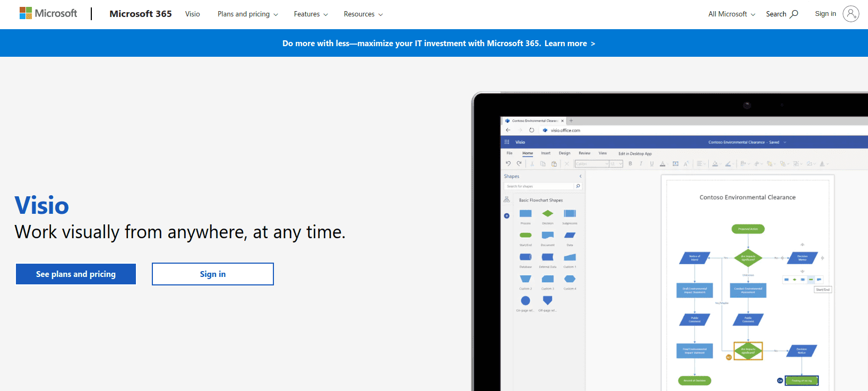Go to the Visio link in the top navigation
Image resolution: width=868 pixels, height=391 pixels.
click(x=192, y=14)
